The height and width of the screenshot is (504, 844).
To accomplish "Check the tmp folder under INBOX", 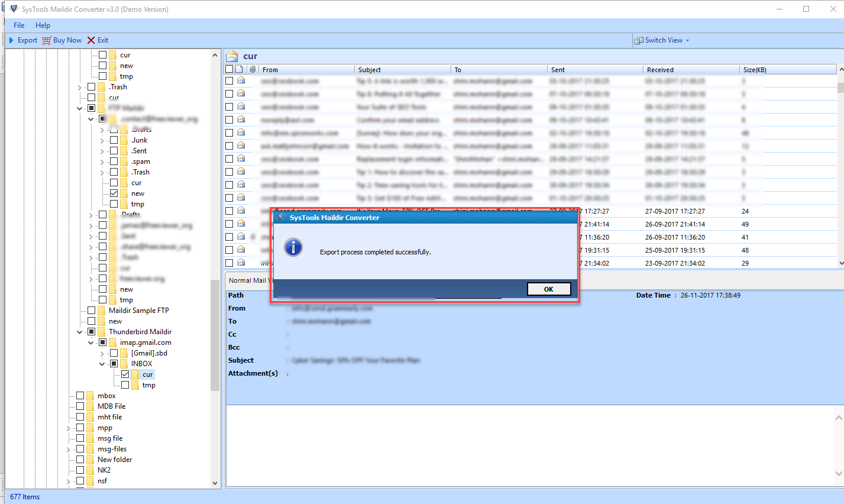I will (125, 385).
